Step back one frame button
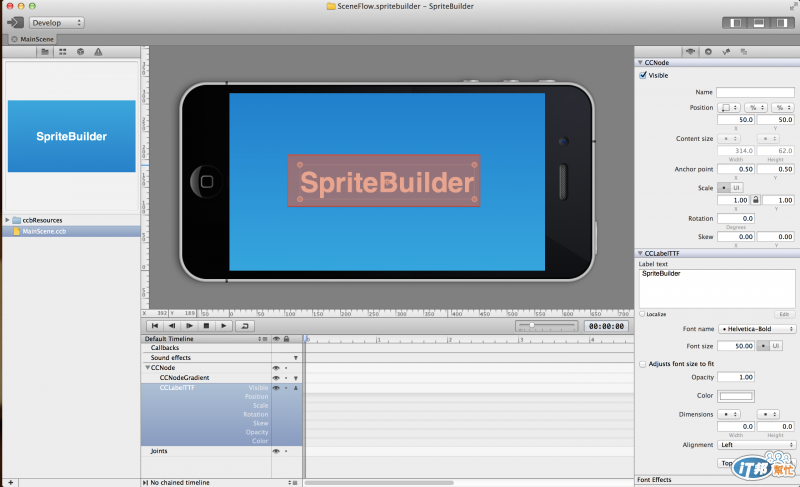This screenshot has width=800, height=487. pyautogui.click(x=172, y=326)
